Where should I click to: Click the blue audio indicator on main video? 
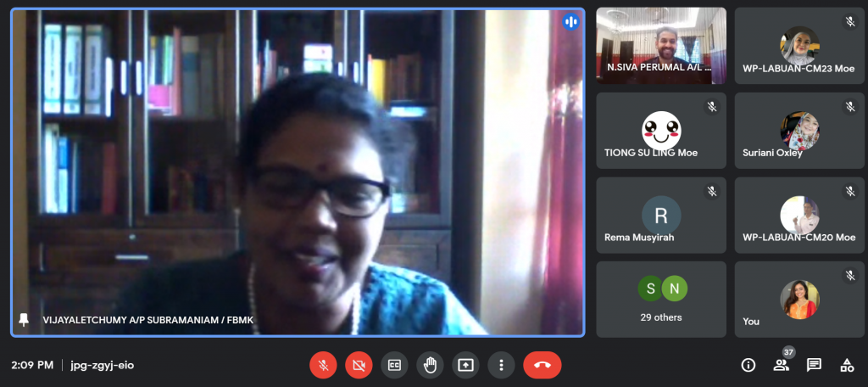tap(570, 22)
